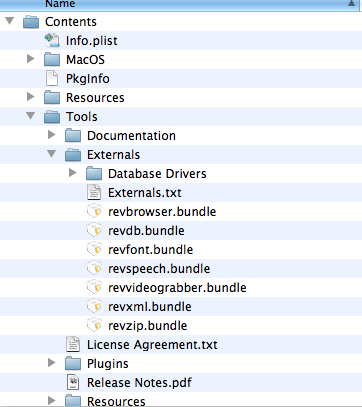Select the revbrowser.bundle plugin icon
Viewport: 362px width, 407px height.
[94, 211]
